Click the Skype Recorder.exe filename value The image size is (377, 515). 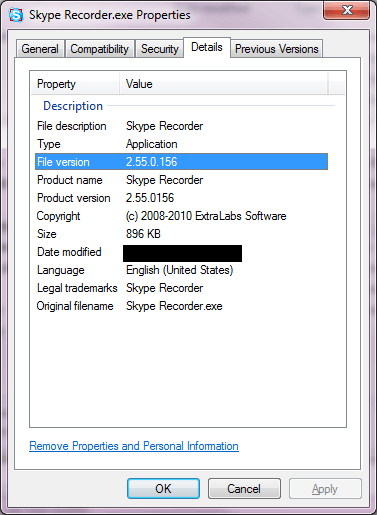tap(174, 306)
